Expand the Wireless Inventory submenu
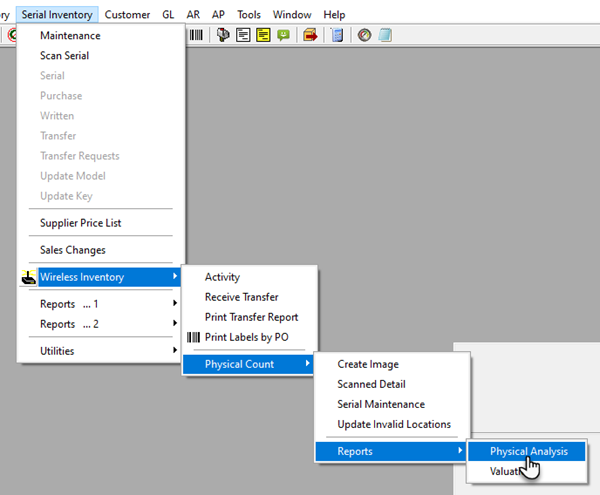This screenshot has height=495, width=600. pos(101,277)
